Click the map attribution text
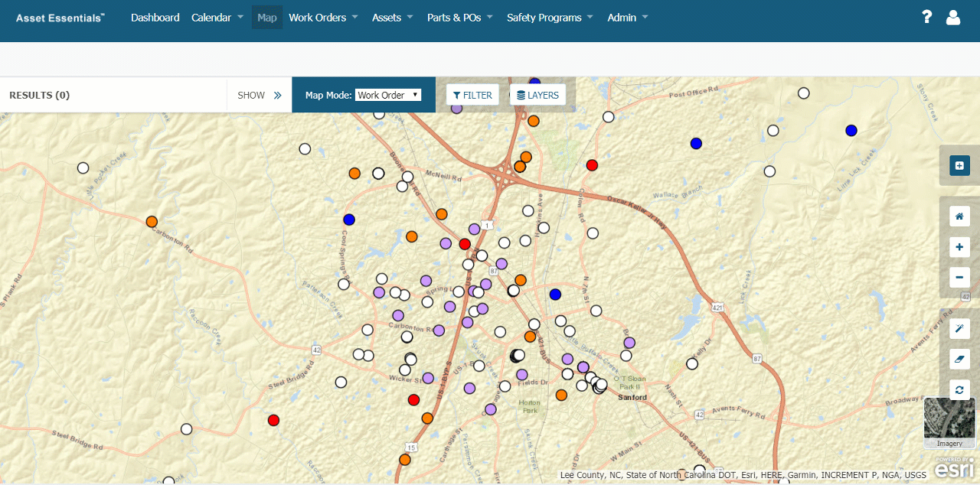Viewport: 980px width, 485px height. point(743,475)
